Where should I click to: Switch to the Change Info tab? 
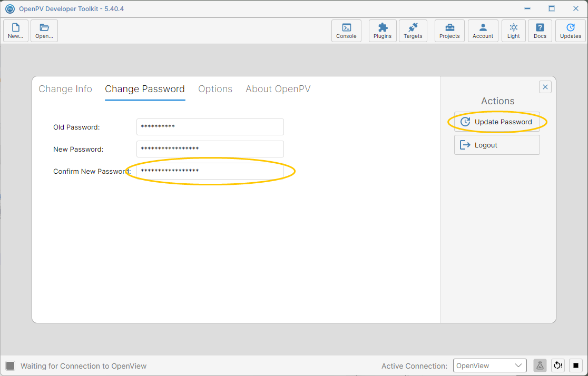(x=65, y=89)
